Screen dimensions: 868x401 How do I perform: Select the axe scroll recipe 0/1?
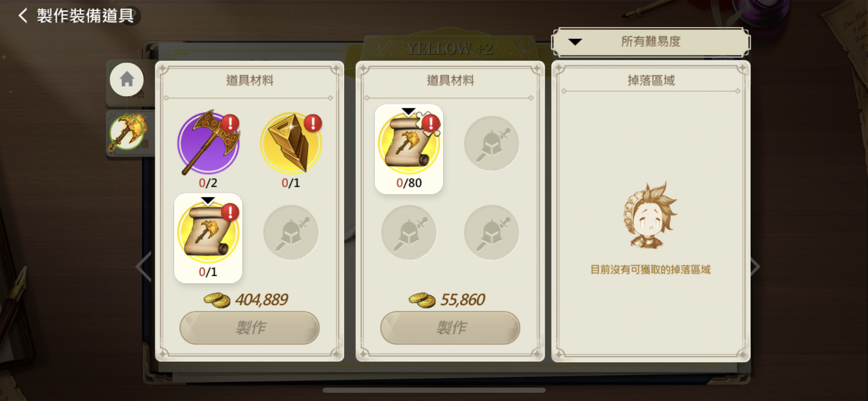[208, 238]
